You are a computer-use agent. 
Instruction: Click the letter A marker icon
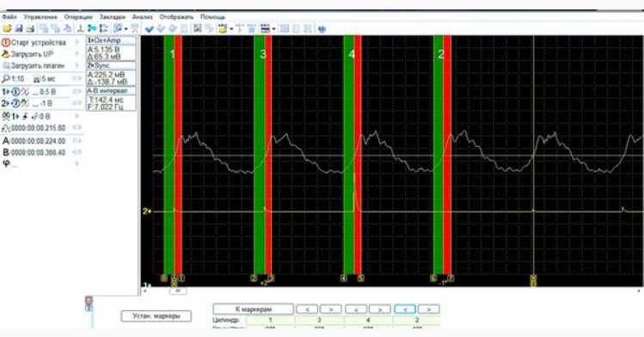tap(6, 141)
